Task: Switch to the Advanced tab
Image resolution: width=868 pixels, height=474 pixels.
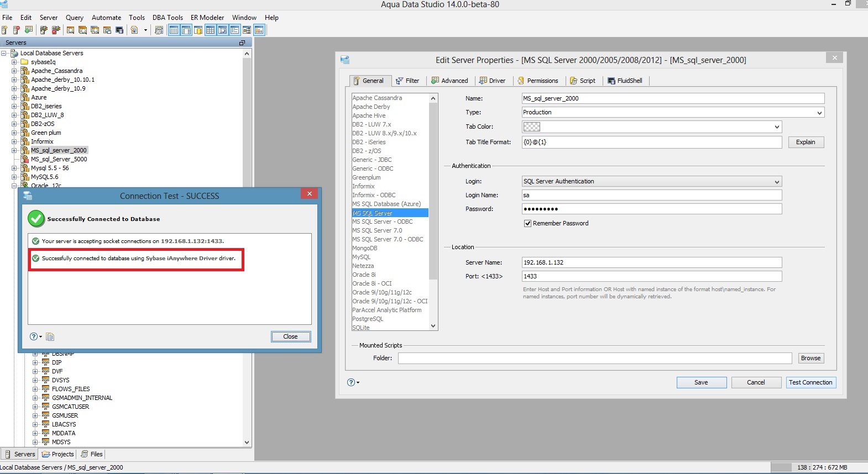Action: (x=449, y=81)
